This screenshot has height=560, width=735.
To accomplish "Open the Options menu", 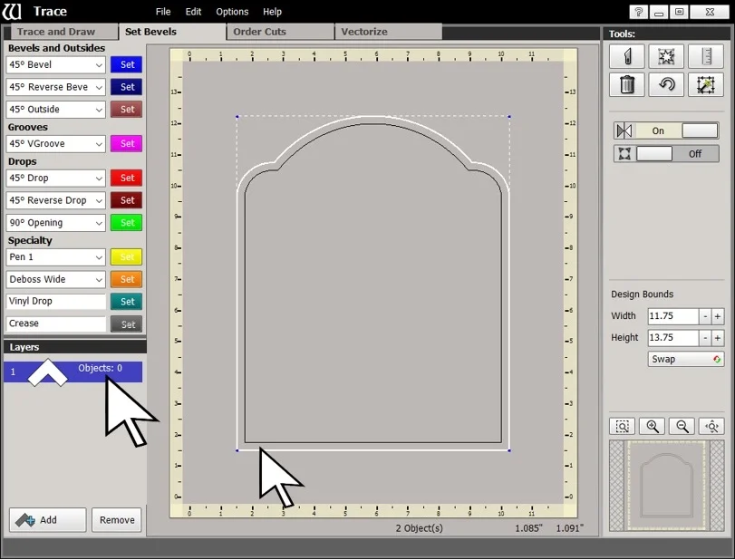I will (231, 11).
